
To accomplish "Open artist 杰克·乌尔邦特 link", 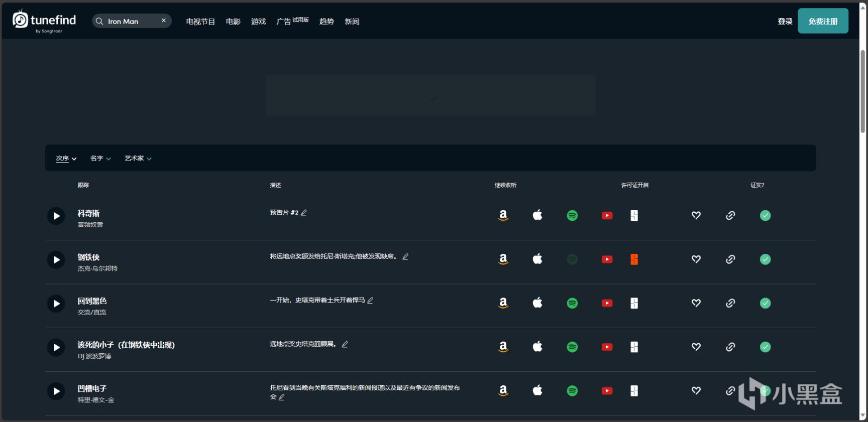I will pyautogui.click(x=97, y=268).
